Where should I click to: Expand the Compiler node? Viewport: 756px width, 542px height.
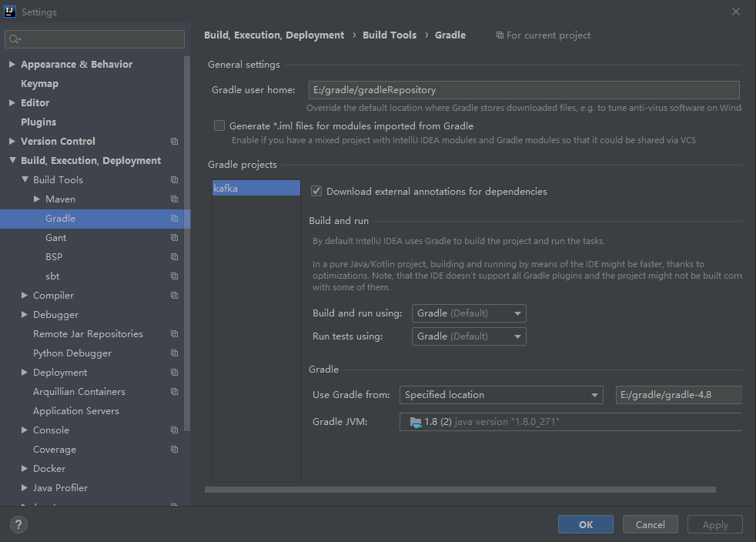click(x=25, y=295)
